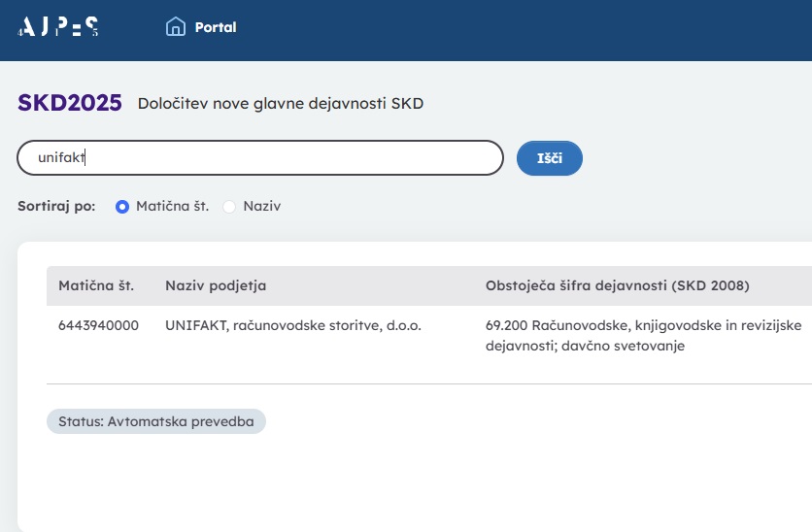The height and width of the screenshot is (532, 812).
Task: Open the UNIFAKT, računovodske storitve company name
Action: click(x=293, y=325)
